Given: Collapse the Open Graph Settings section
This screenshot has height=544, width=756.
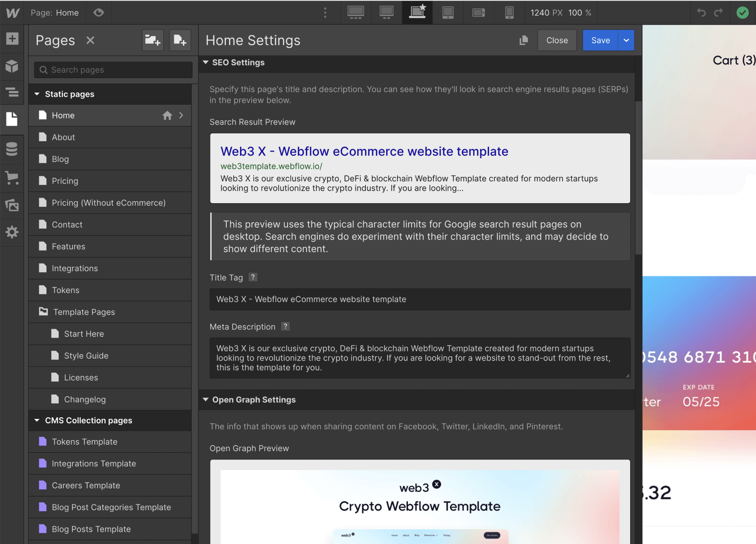Looking at the screenshot, I should point(205,399).
